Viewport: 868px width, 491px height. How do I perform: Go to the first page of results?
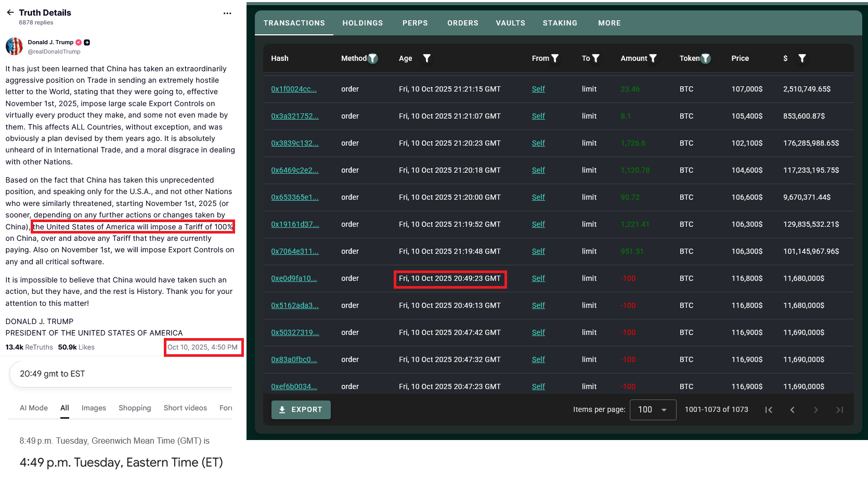click(769, 410)
